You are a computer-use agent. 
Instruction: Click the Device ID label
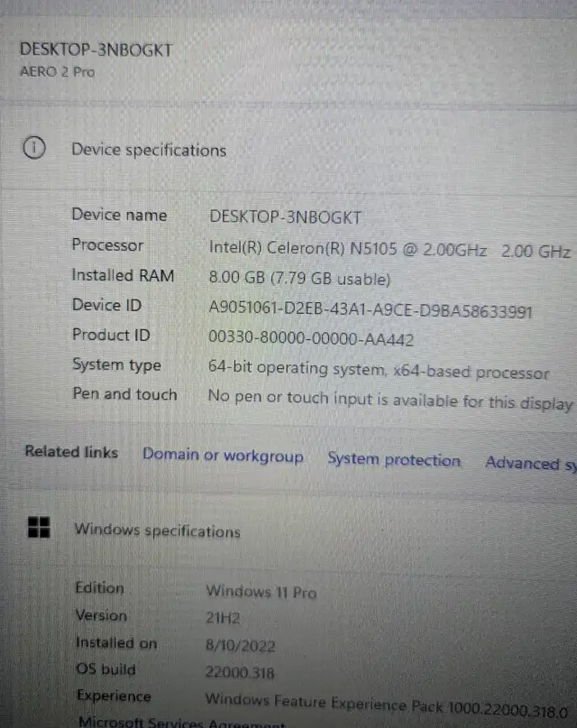106,305
